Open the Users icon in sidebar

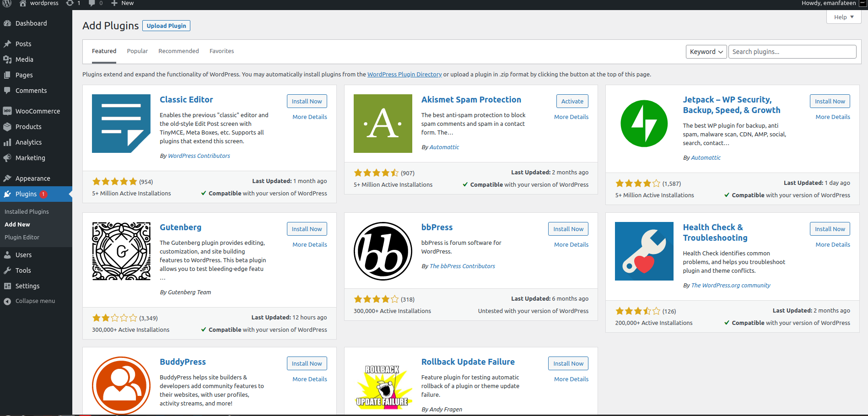point(7,255)
